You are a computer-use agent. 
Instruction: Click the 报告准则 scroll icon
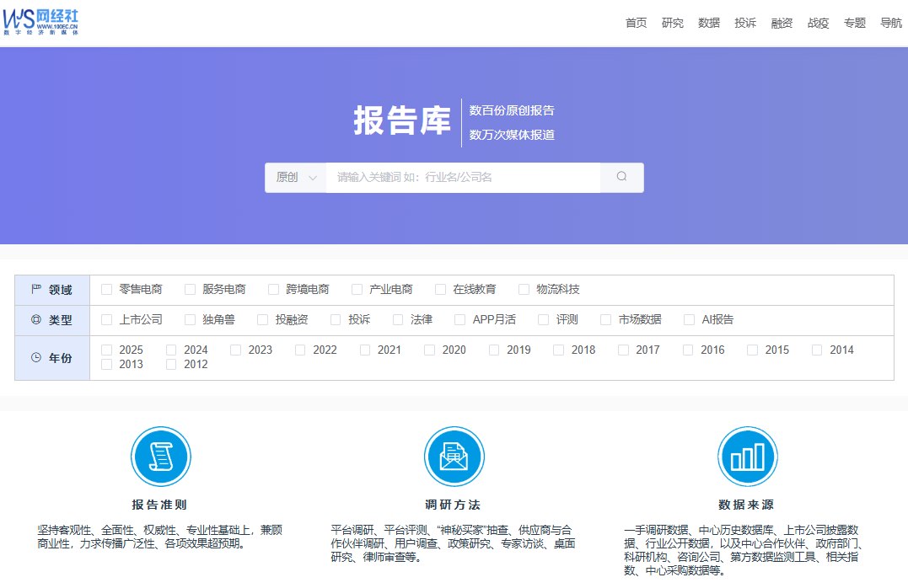[160, 457]
